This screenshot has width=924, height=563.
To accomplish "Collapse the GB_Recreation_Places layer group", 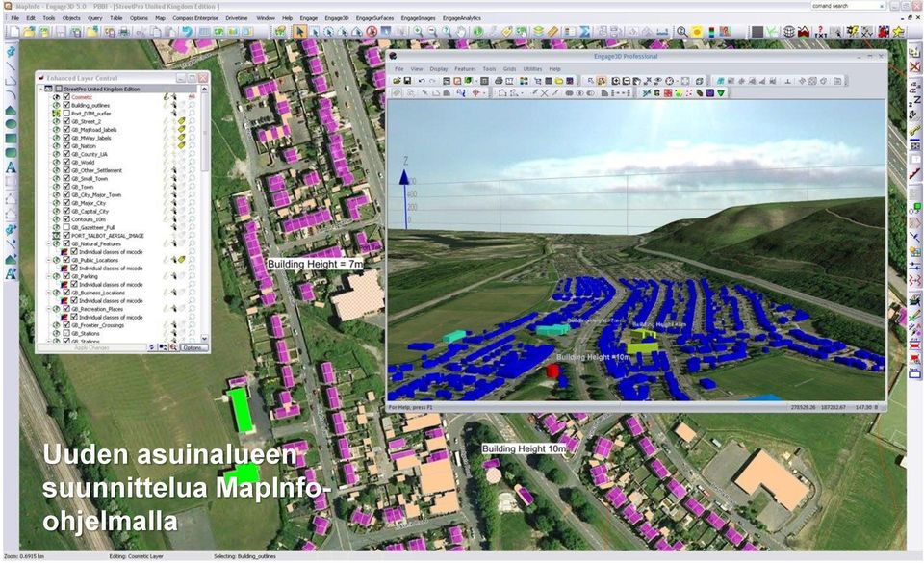I will (49, 309).
